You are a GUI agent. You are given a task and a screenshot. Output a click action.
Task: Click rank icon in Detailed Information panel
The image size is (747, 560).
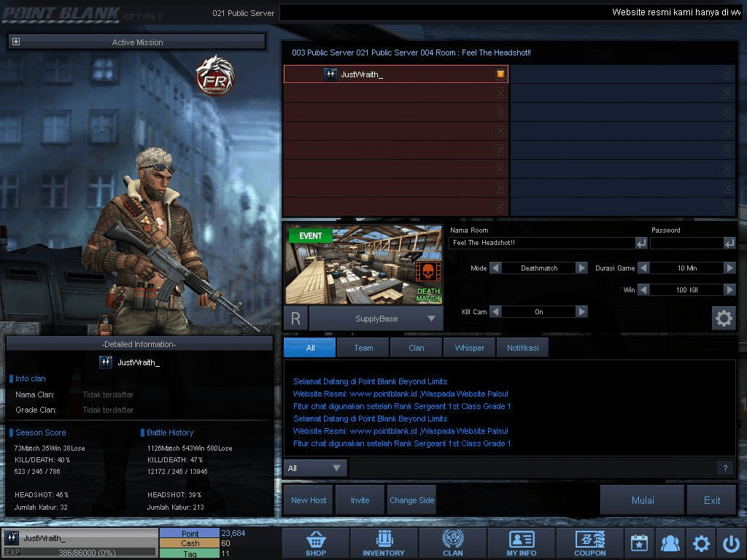(x=106, y=362)
